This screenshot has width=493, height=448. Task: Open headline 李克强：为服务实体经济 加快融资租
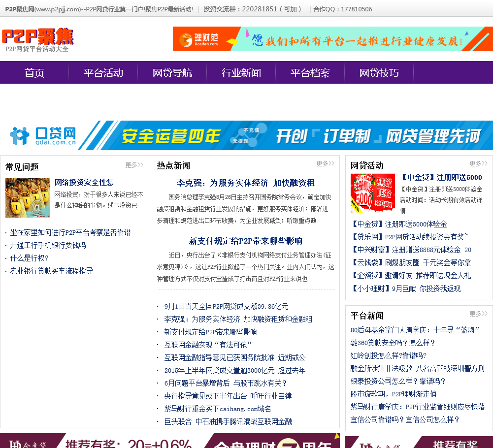246,183
